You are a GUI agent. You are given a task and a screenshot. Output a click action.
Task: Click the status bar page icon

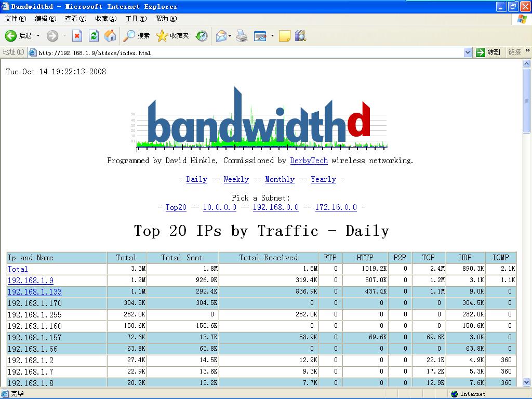click(x=4, y=394)
